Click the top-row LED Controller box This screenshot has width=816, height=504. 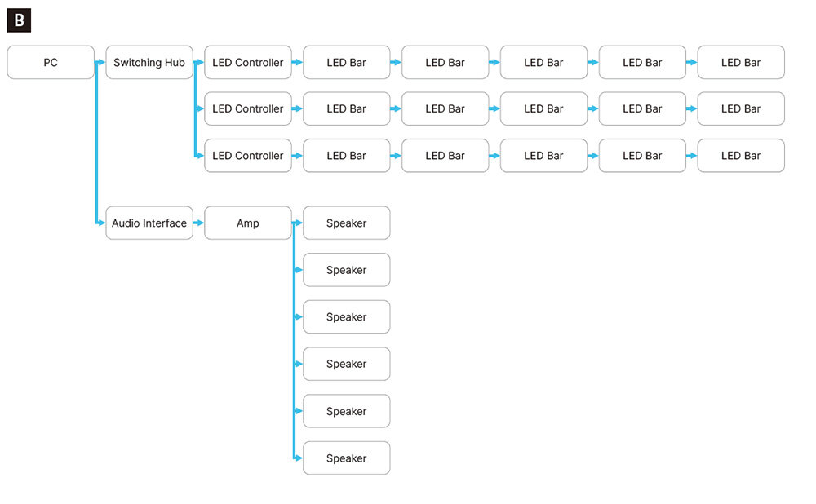(248, 63)
